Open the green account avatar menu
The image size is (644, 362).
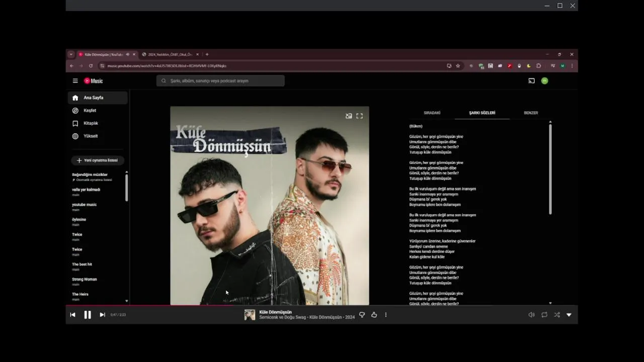[544, 81]
